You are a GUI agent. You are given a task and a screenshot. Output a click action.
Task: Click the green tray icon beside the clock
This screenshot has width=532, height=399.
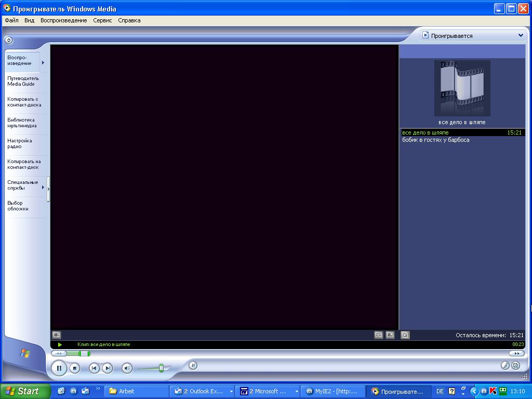(503, 391)
